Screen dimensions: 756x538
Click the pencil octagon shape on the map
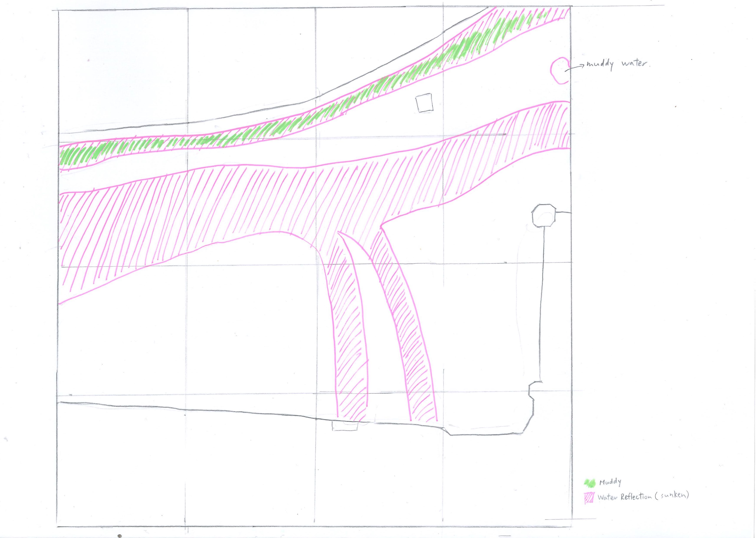coord(544,216)
